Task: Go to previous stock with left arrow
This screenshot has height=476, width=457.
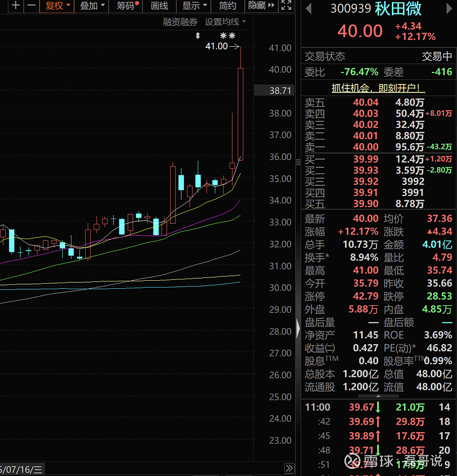Action: pos(308,9)
